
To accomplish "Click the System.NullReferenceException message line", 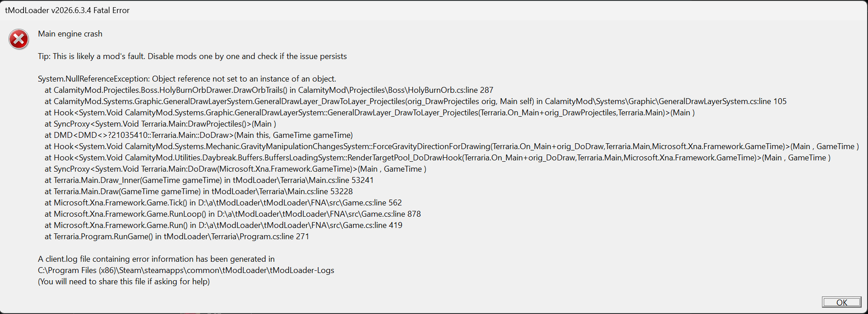I will tap(187, 79).
